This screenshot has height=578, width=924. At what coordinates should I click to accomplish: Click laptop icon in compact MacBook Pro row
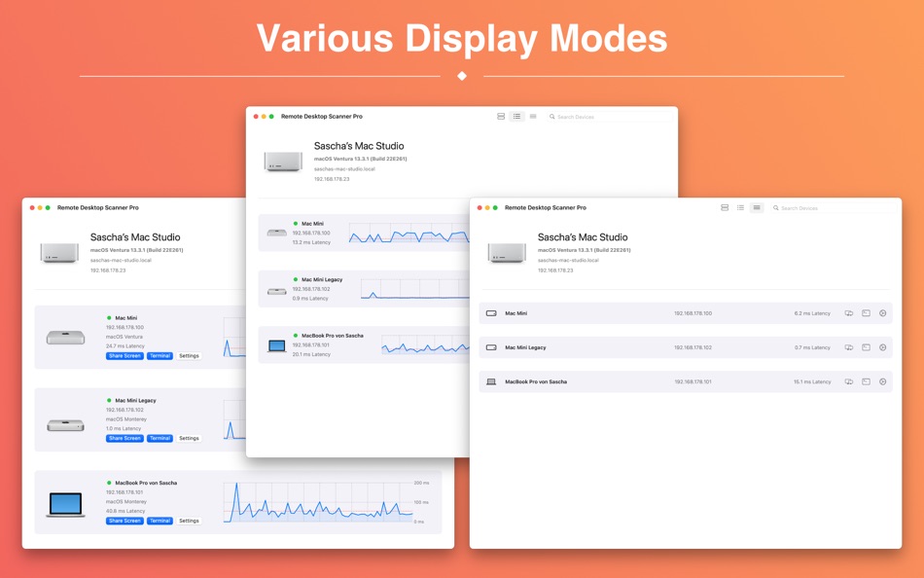point(491,381)
